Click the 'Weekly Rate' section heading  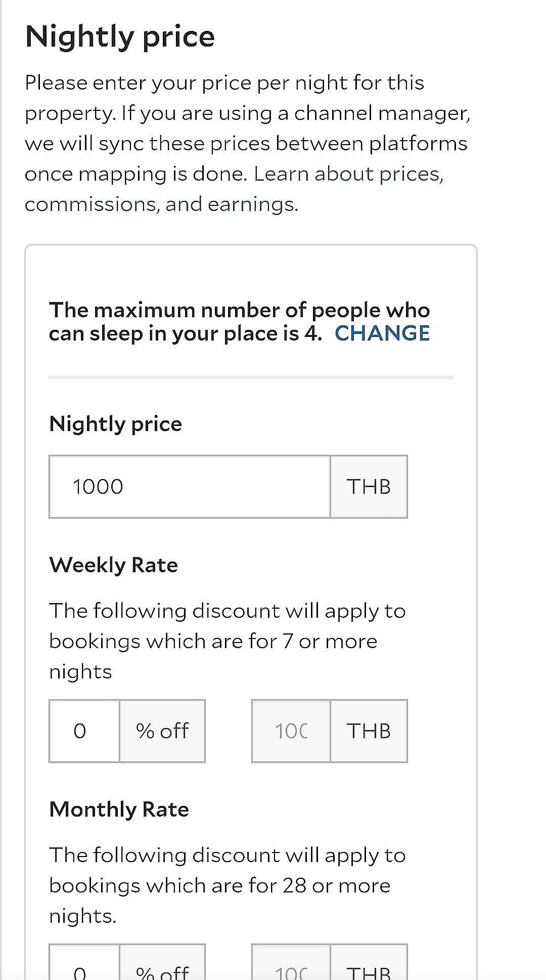pos(113,565)
